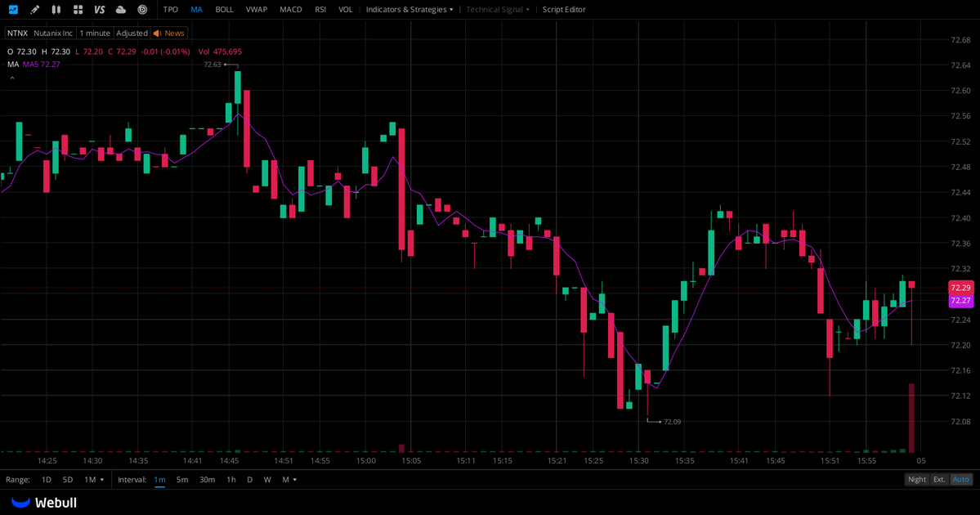Expand the M interval dropdown
The image size is (980, 515).
(x=289, y=479)
